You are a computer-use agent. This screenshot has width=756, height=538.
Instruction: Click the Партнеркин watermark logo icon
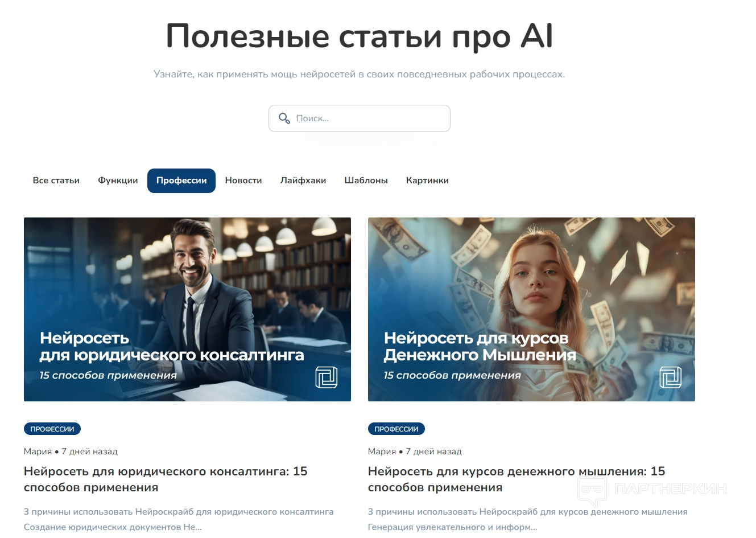pos(592,491)
